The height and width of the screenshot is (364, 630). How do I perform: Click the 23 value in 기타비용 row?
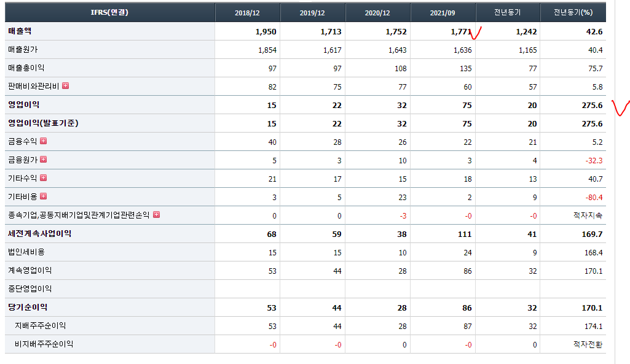[x=403, y=198]
